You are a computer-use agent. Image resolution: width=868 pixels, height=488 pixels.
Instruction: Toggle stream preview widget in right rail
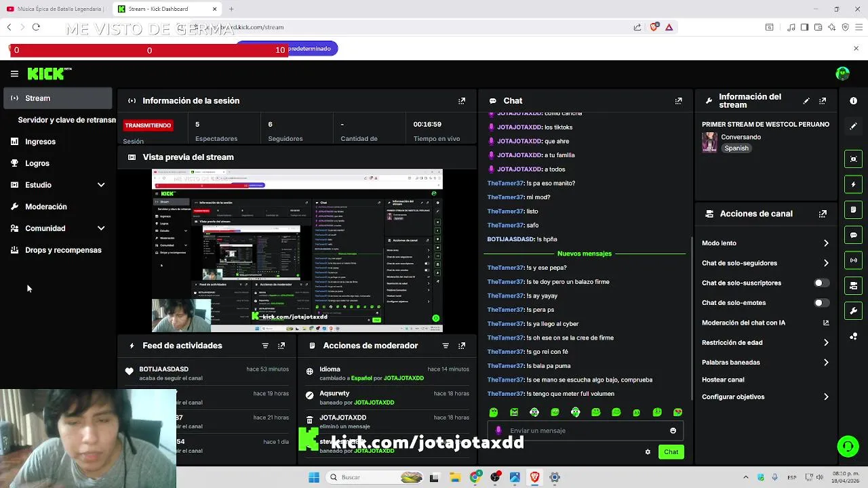point(854,159)
